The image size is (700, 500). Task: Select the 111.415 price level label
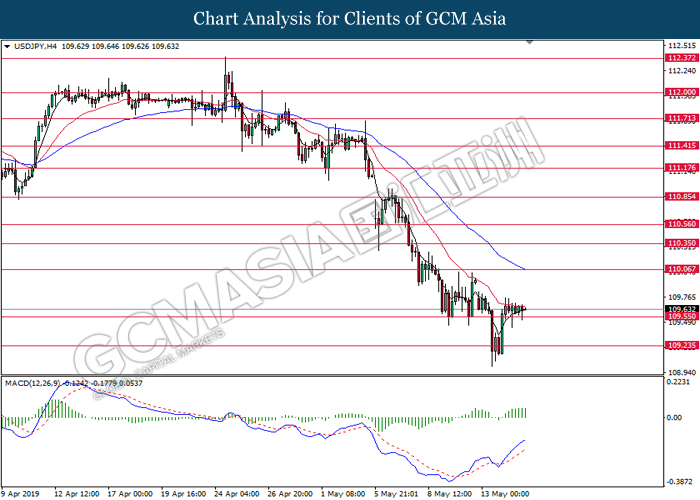[681, 146]
